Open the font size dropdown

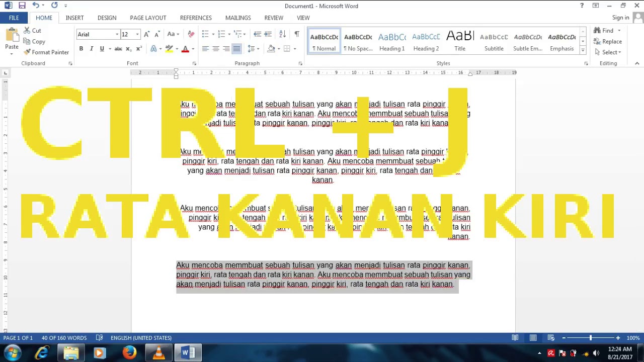(137, 34)
